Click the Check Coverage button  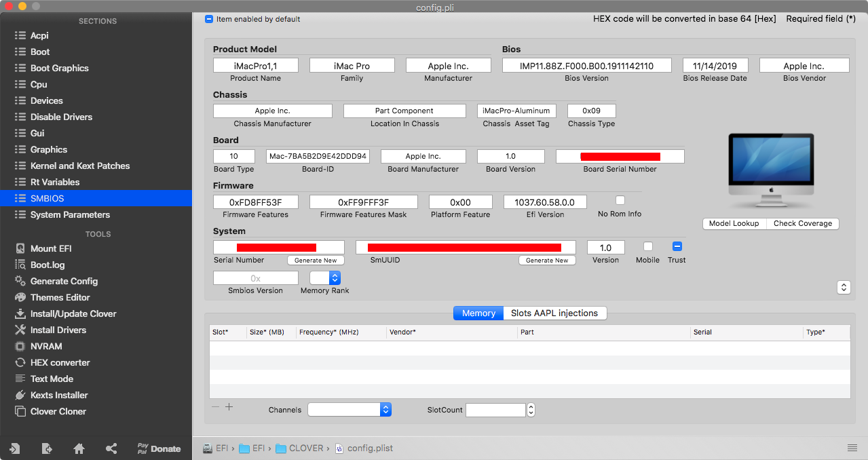click(x=803, y=224)
